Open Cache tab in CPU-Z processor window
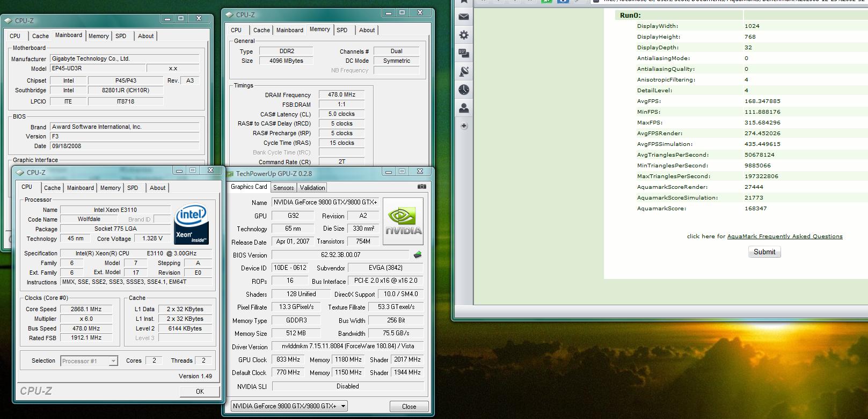 pyautogui.click(x=52, y=188)
